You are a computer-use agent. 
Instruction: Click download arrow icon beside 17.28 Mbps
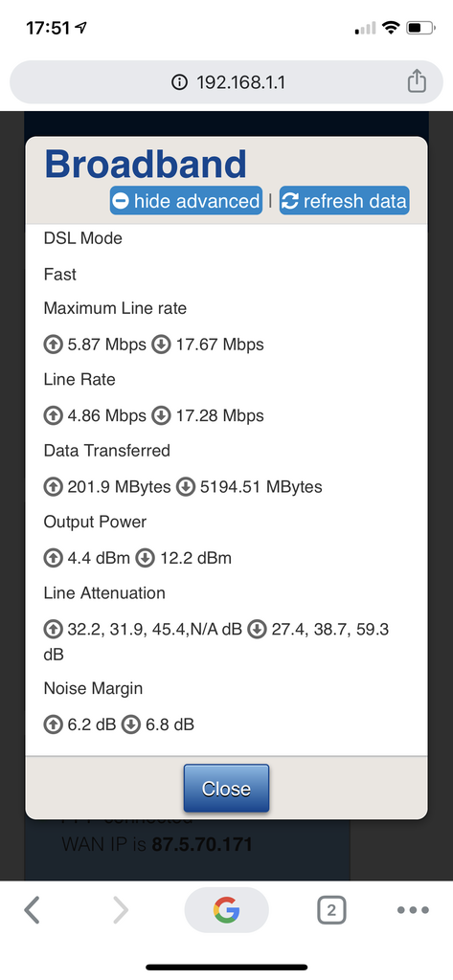click(162, 415)
